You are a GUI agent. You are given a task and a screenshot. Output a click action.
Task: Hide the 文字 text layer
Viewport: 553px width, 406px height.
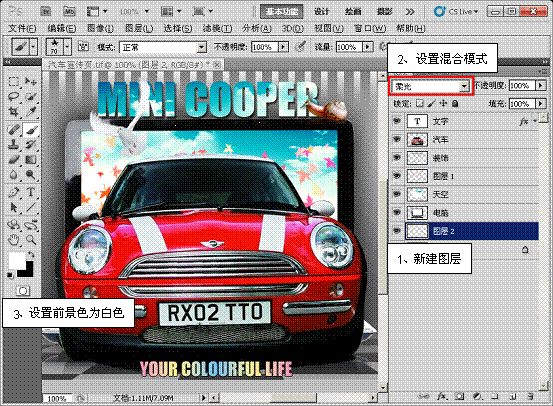(x=397, y=121)
